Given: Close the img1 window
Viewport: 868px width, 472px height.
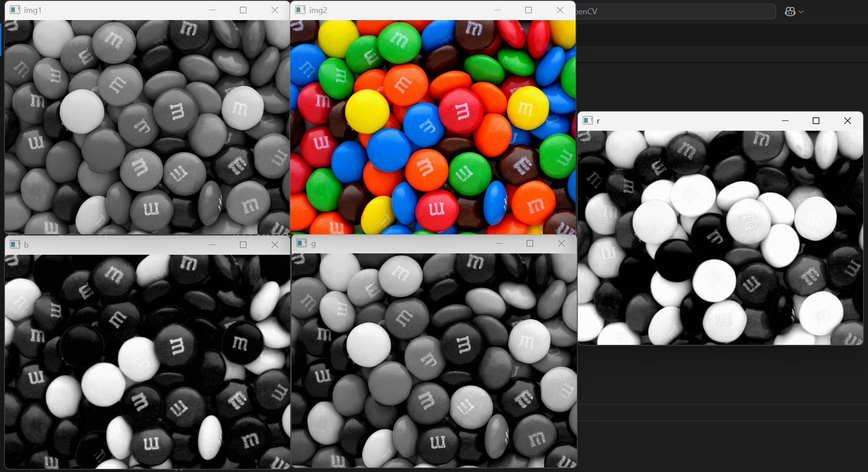Looking at the screenshot, I should (275, 10).
